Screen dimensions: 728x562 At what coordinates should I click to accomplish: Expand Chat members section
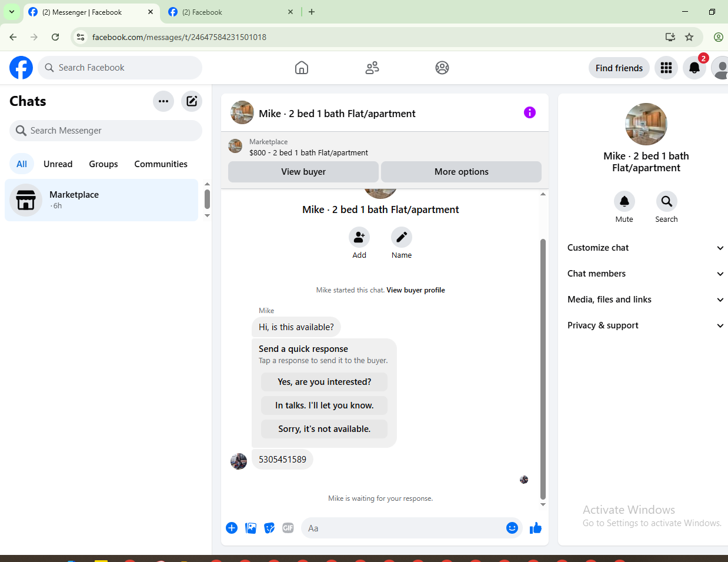645,274
